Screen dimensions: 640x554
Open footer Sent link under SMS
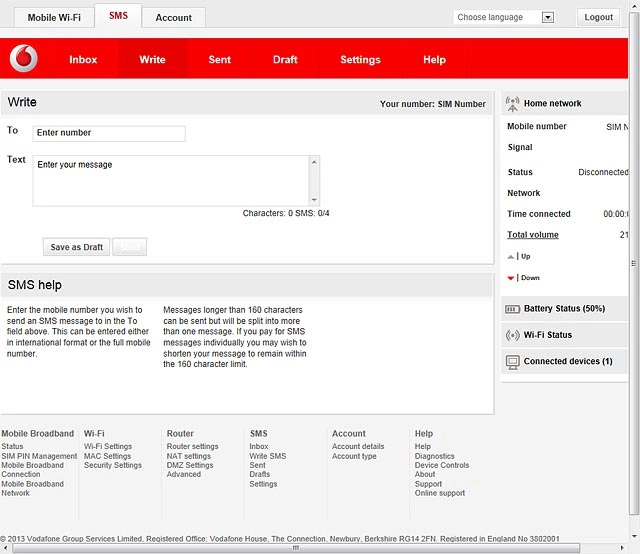258,465
